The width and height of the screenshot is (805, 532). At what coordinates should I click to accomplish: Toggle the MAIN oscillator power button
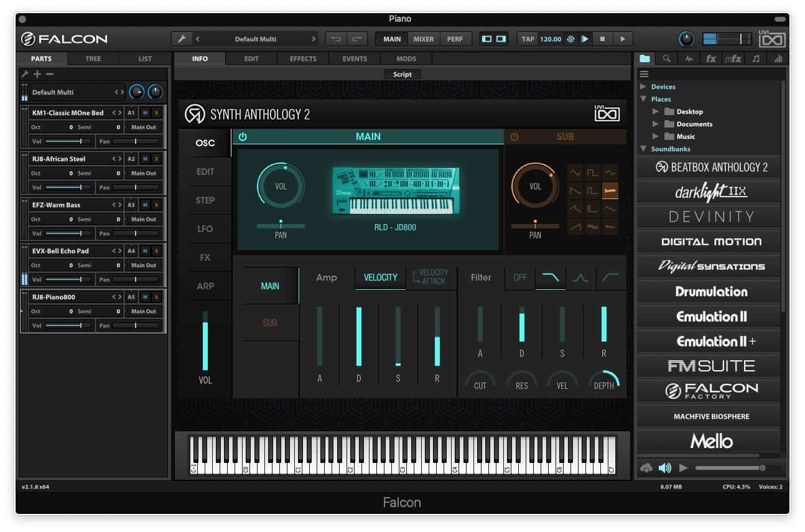243,136
